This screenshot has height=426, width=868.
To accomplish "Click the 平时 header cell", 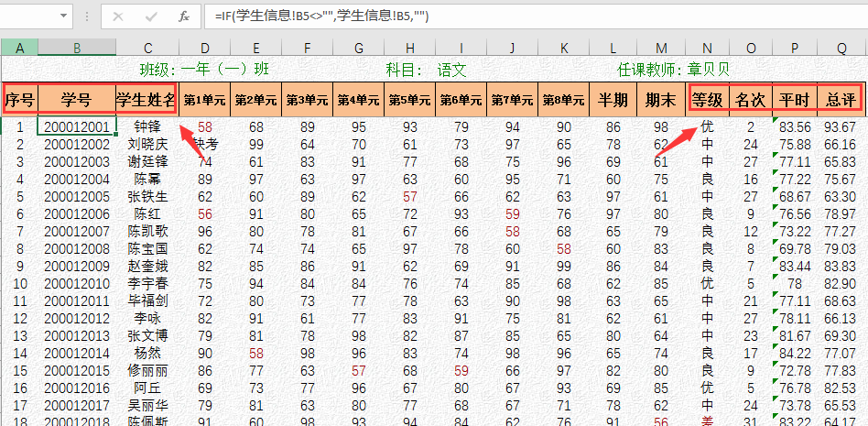I will click(795, 100).
